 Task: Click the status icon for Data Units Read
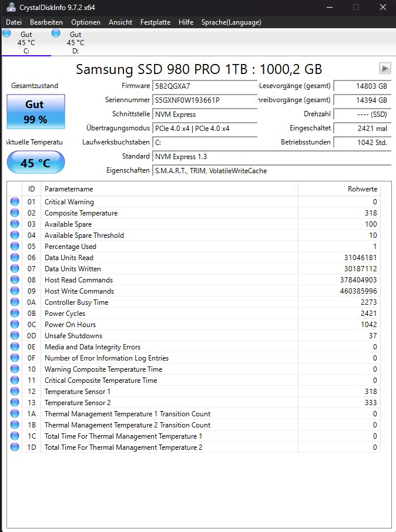click(x=15, y=258)
